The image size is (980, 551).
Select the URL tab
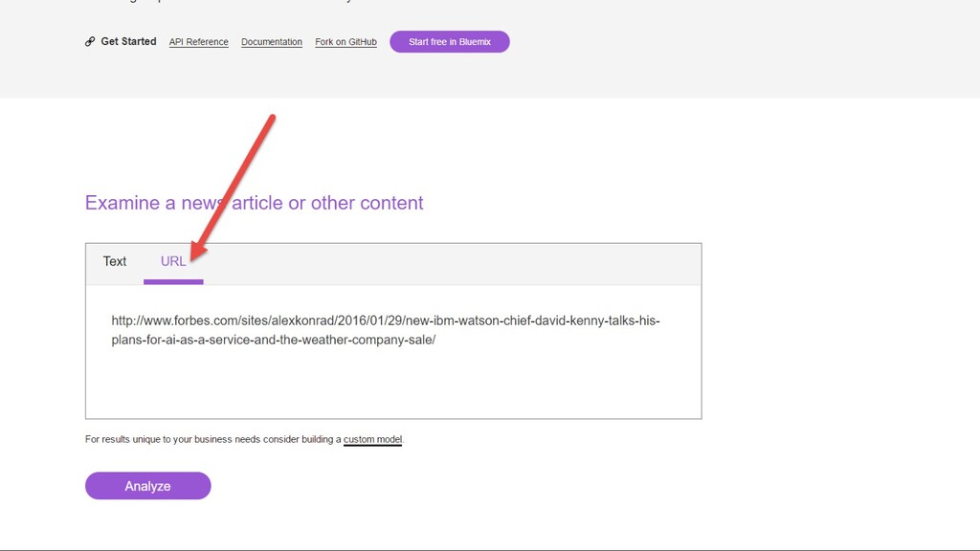[x=173, y=262]
